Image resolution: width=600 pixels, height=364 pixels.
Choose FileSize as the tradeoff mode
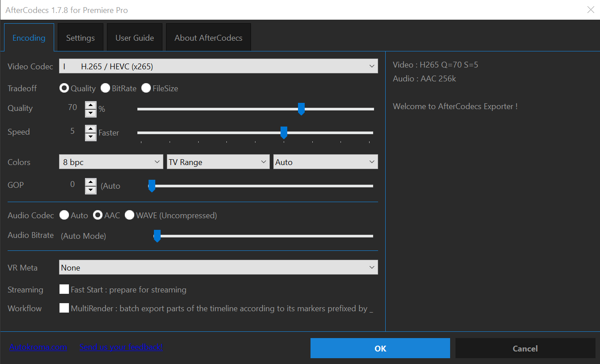(x=146, y=88)
